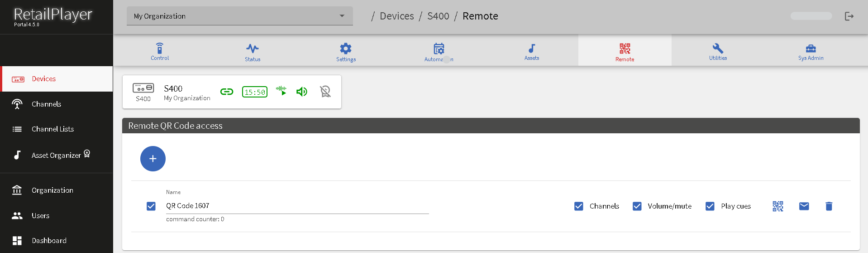Screen dimensions: 868x253
Task: Delete QR Code 1607 with trash icon
Action: pyautogui.click(x=829, y=206)
